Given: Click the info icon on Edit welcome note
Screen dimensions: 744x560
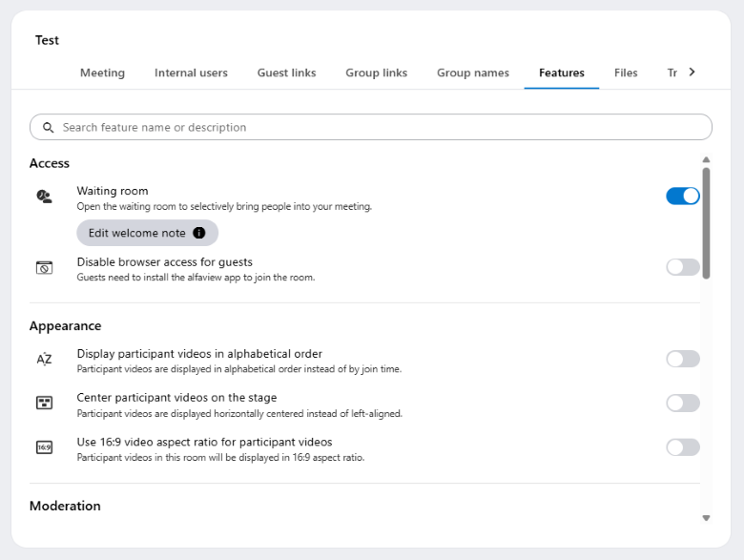Looking at the screenshot, I should [x=198, y=233].
